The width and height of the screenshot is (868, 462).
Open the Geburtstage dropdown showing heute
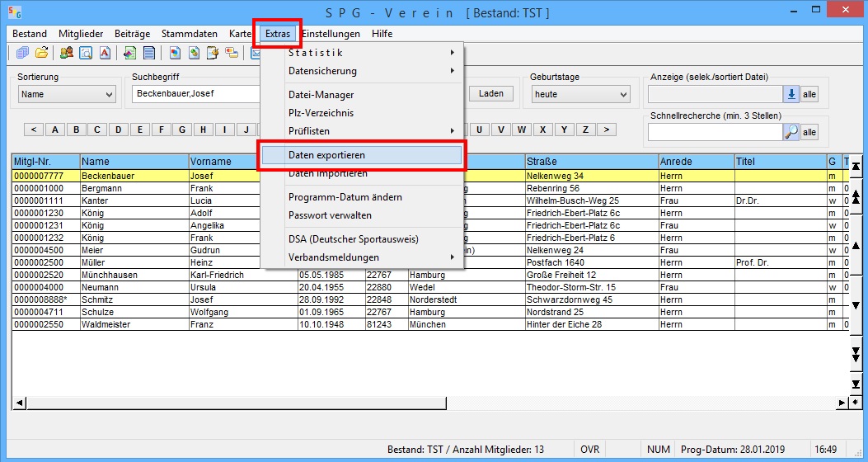[580, 94]
